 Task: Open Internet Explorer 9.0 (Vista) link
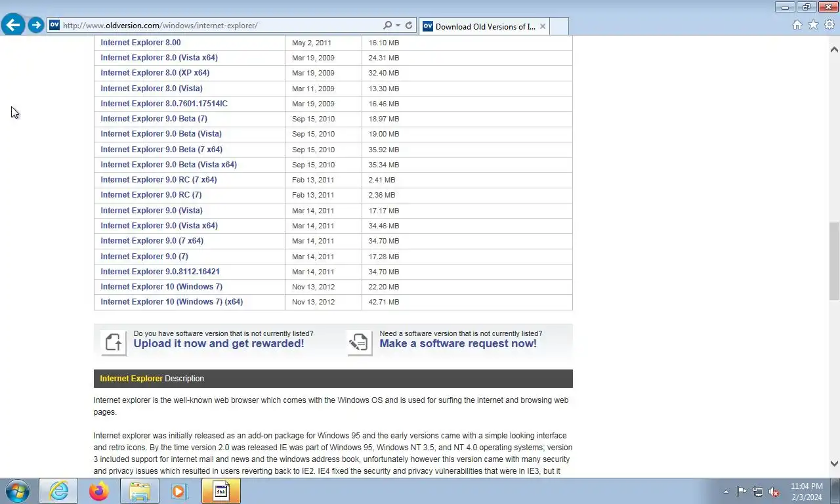pos(152,211)
